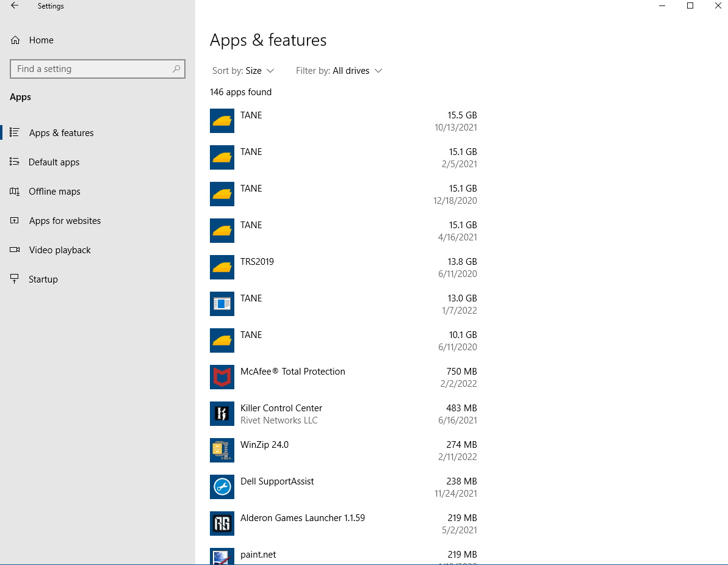
Task: Open the Filter by All drives dropdown
Action: pos(339,71)
